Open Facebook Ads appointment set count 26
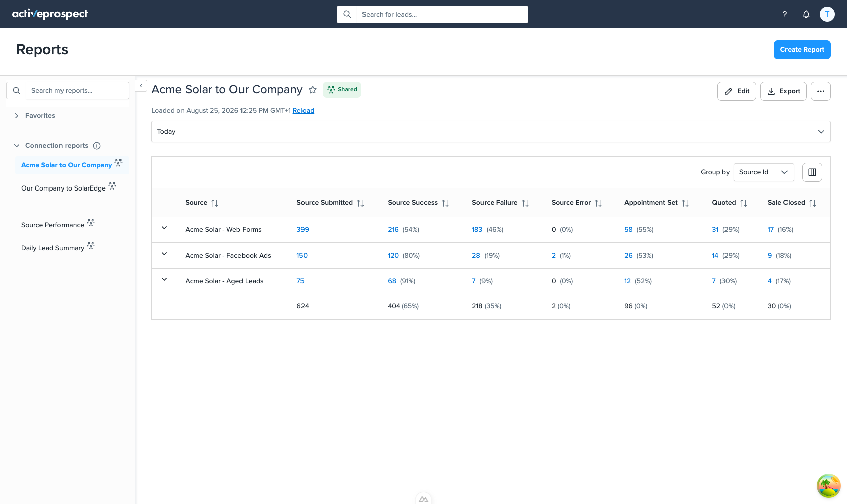 628,256
